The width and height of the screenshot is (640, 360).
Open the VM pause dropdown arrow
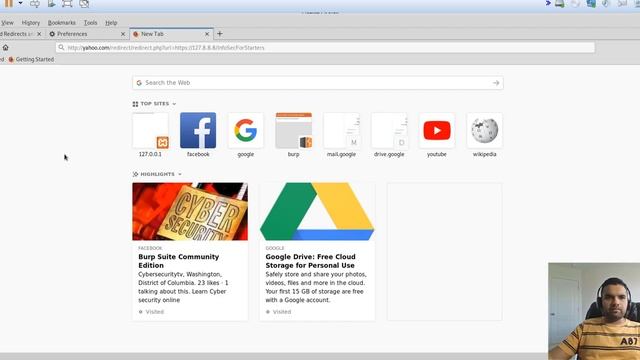(20, 4)
